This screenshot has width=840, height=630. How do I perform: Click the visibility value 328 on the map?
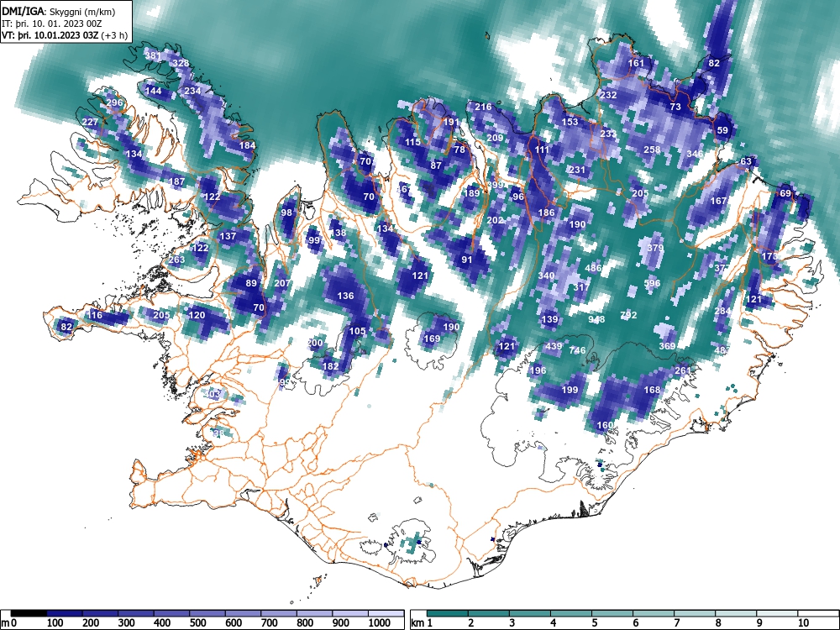tap(181, 63)
